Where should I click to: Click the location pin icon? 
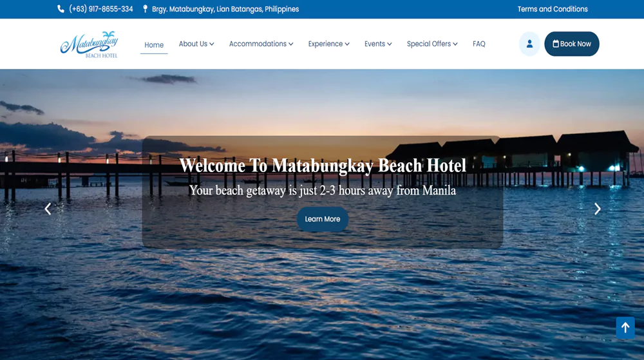click(145, 9)
